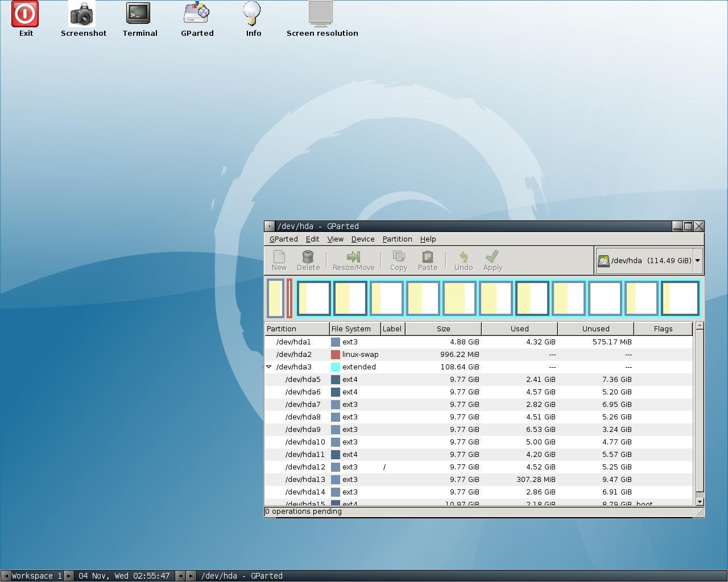Click the New partition toolbar icon
Screen dimensions: 728x582
click(279, 261)
